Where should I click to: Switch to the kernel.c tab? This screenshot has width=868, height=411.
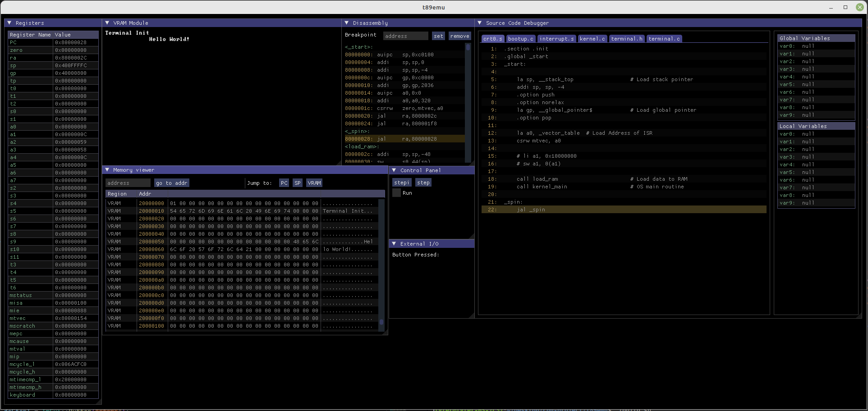pyautogui.click(x=592, y=39)
